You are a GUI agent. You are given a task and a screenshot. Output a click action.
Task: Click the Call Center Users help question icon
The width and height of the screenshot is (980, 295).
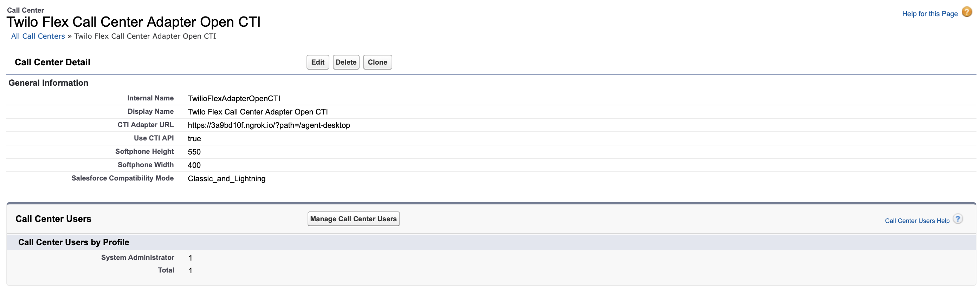coord(958,219)
